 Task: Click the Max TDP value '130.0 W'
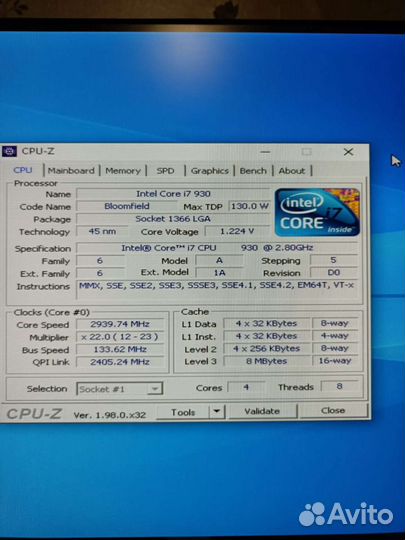[x=249, y=206]
